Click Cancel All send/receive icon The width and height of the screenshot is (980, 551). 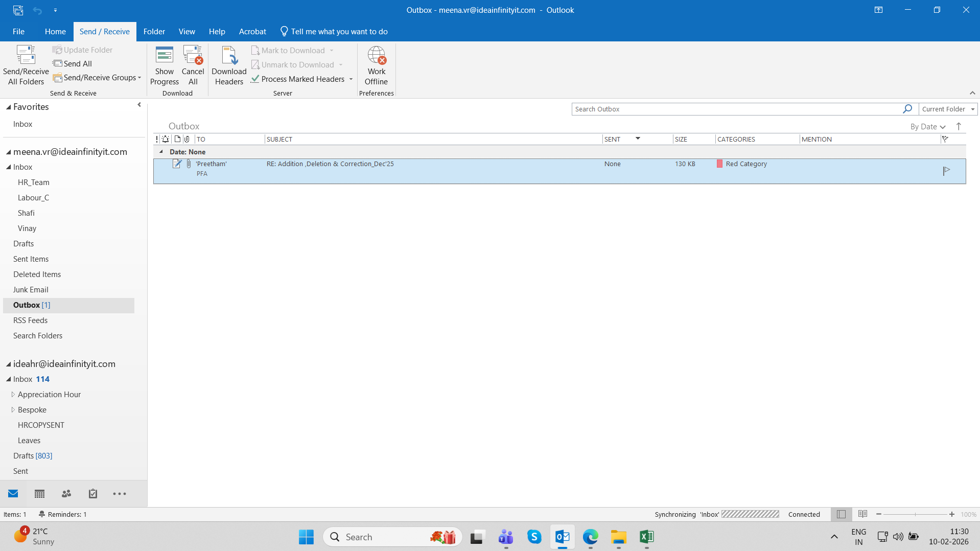point(193,55)
